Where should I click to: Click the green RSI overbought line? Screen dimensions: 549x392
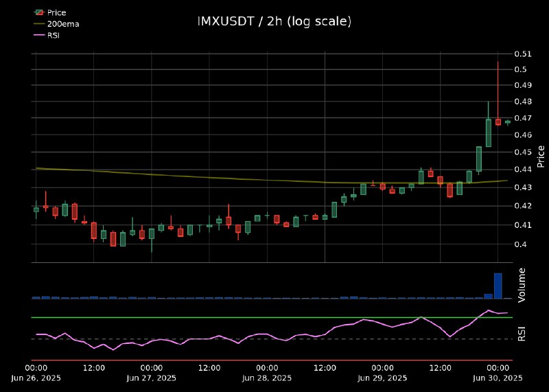click(x=272, y=317)
